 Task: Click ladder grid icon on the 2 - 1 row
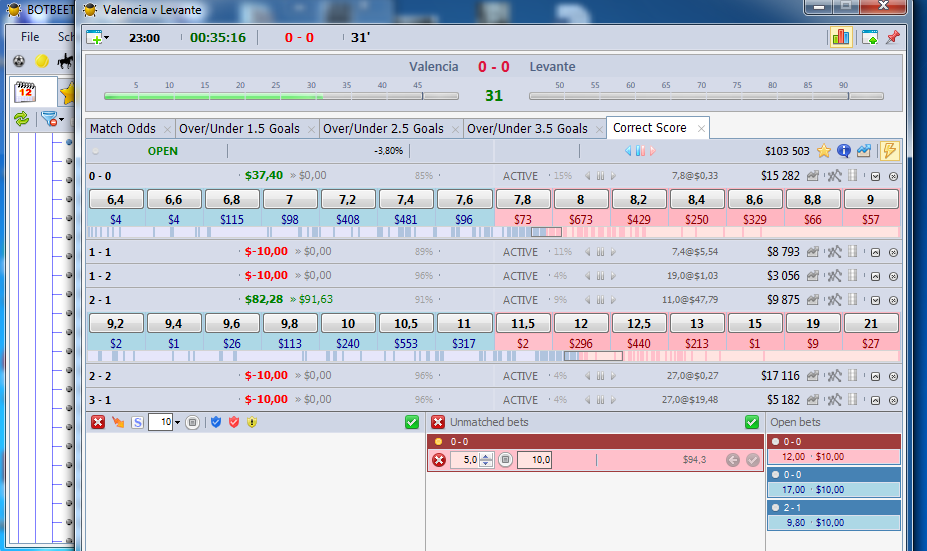[853, 300]
